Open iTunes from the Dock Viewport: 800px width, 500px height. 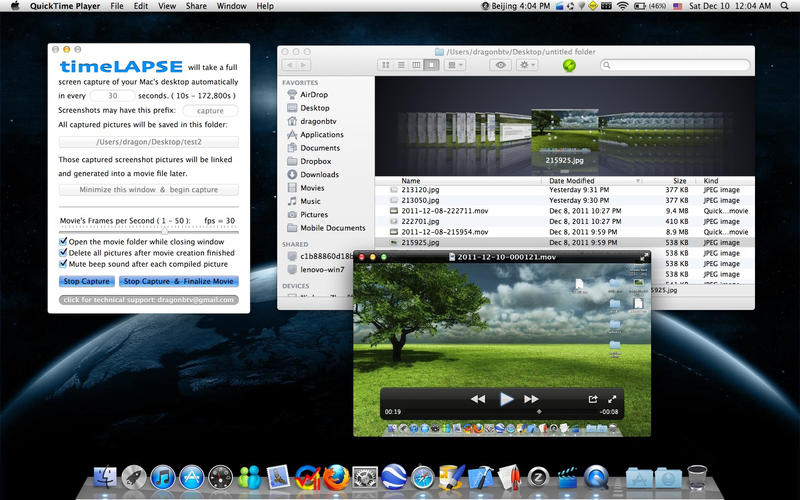(x=163, y=478)
